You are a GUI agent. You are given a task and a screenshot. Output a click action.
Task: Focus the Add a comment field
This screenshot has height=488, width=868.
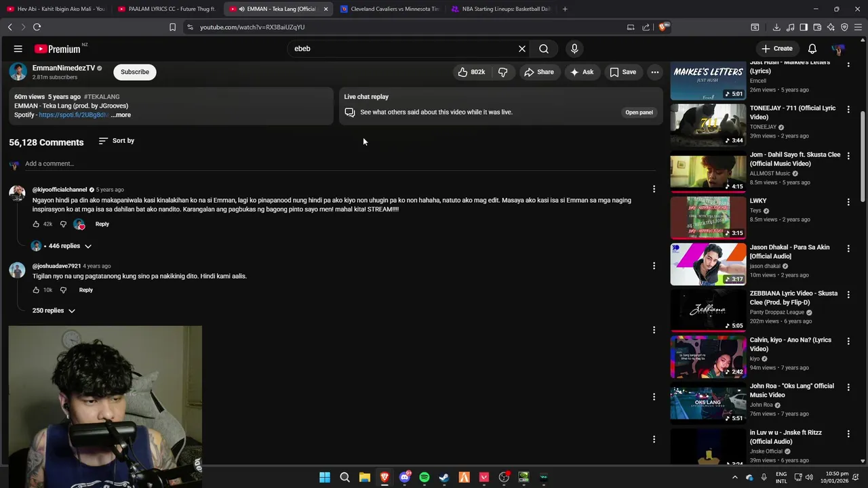tap(339, 164)
